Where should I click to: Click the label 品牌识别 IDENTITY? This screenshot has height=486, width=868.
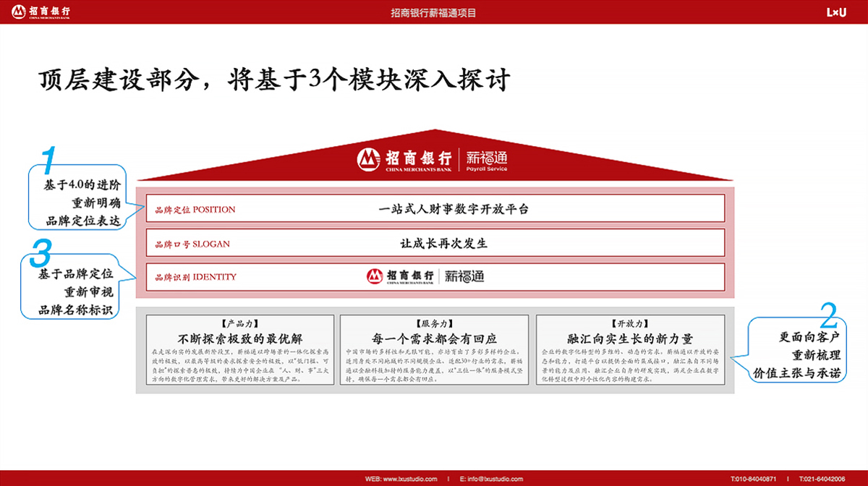(196, 276)
